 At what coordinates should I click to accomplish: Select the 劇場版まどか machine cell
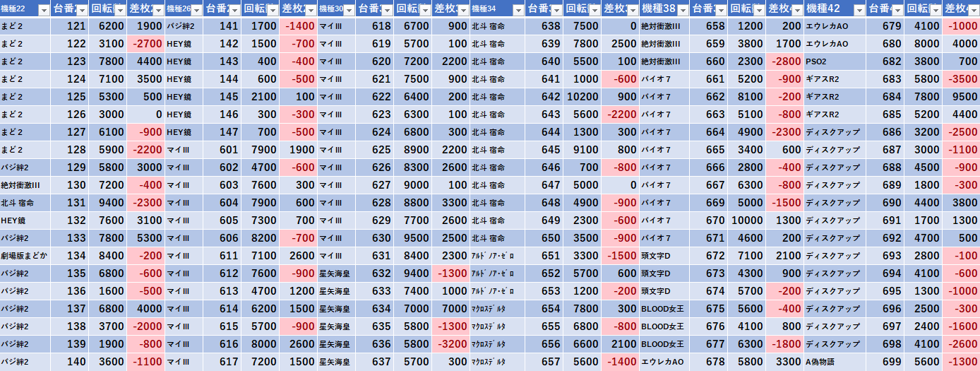click(25, 256)
